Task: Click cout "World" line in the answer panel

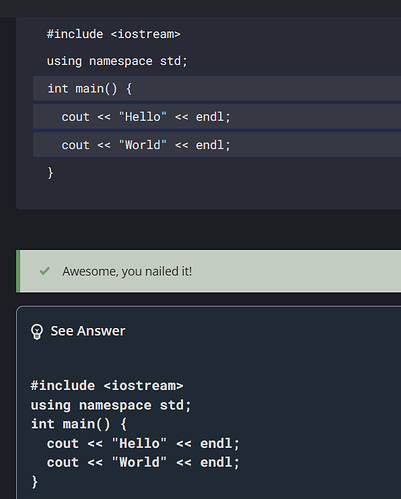Action: coord(143,463)
